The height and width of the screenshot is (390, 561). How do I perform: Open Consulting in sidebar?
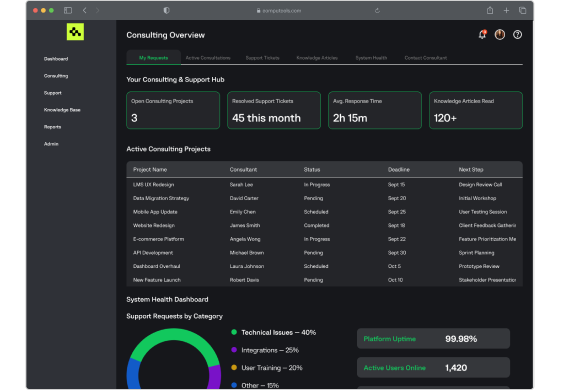(x=56, y=76)
